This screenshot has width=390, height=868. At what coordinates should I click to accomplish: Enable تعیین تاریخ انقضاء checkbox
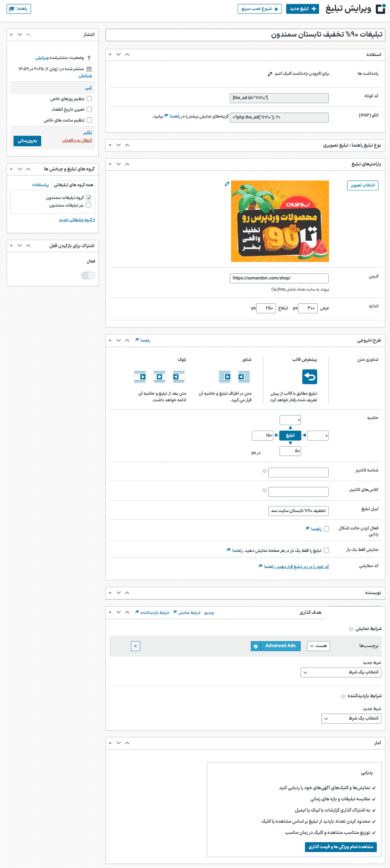click(x=89, y=110)
